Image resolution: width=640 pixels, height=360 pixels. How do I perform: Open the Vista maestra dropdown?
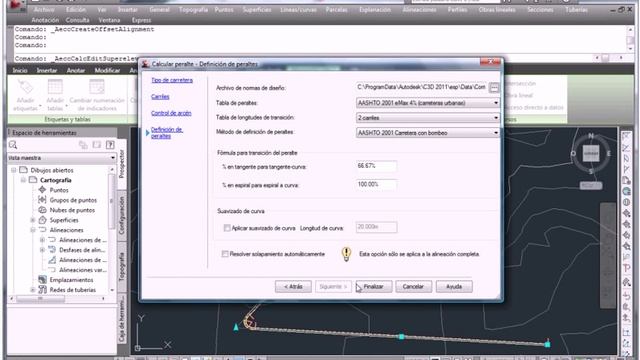tap(62, 158)
